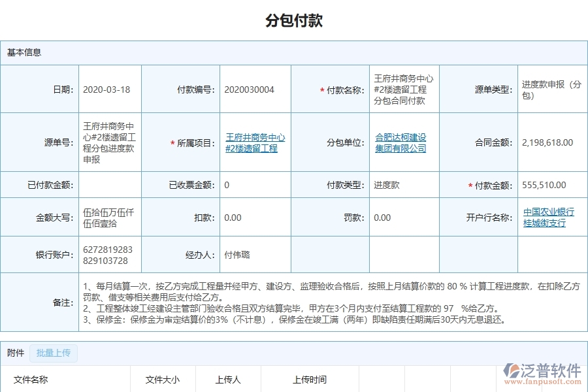The width and height of the screenshot is (588, 392).
Task: Open the 王府井商务中心#2楼遗留工程 project link
Action: pyautogui.click(x=255, y=142)
